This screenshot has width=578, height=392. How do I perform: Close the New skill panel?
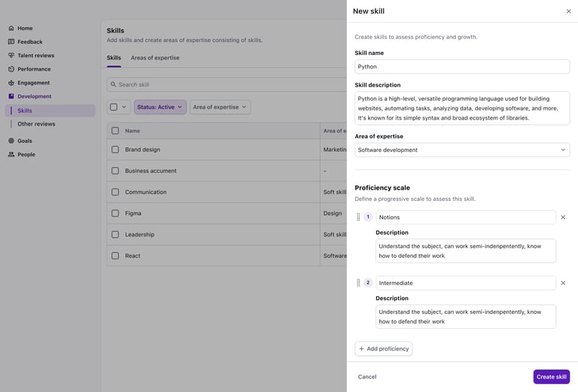(x=568, y=11)
